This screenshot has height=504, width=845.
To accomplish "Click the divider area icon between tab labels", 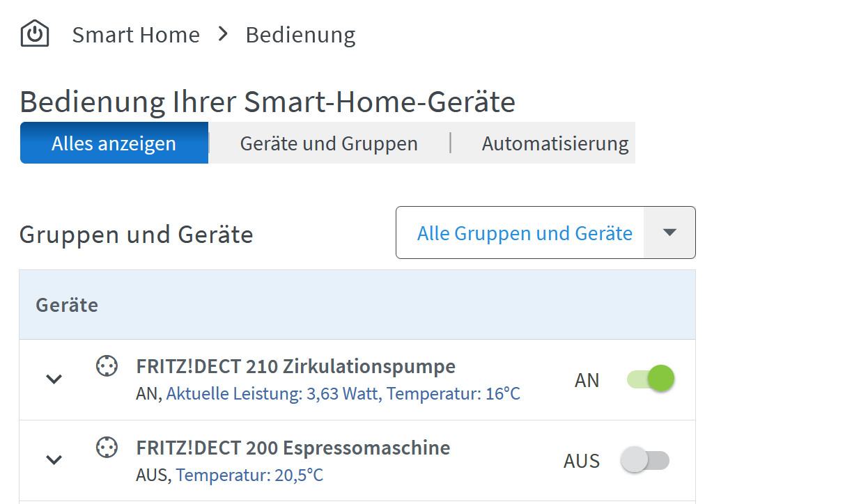I will (x=451, y=143).
